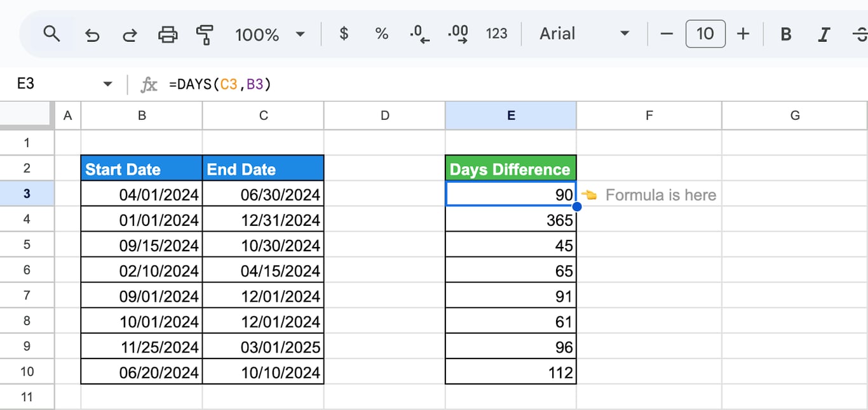Select column D header
This screenshot has width=868, height=410.
click(x=384, y=116)
